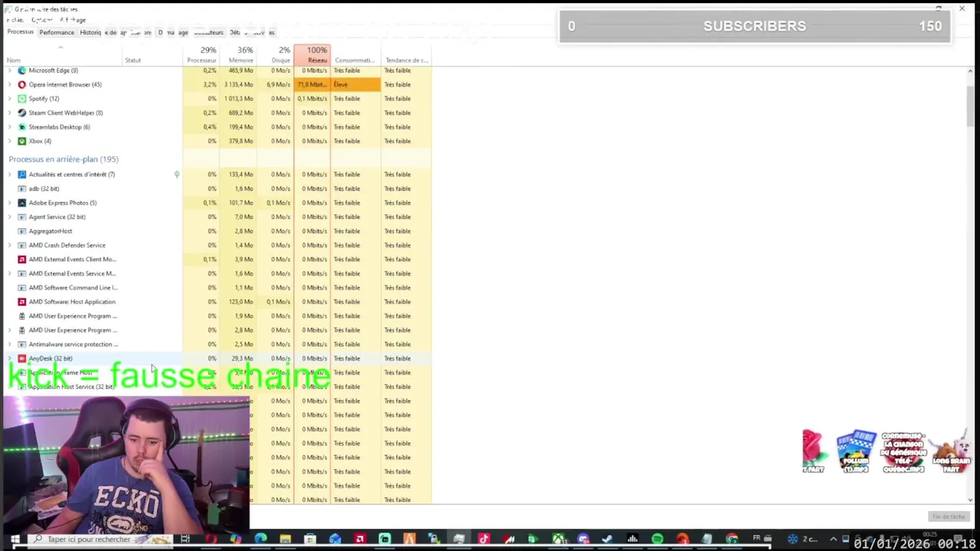Viewport: 980px width, 551px height.
Task: Click the AMD Crash Defender Service icon
Action: click(x=21, y=245)
